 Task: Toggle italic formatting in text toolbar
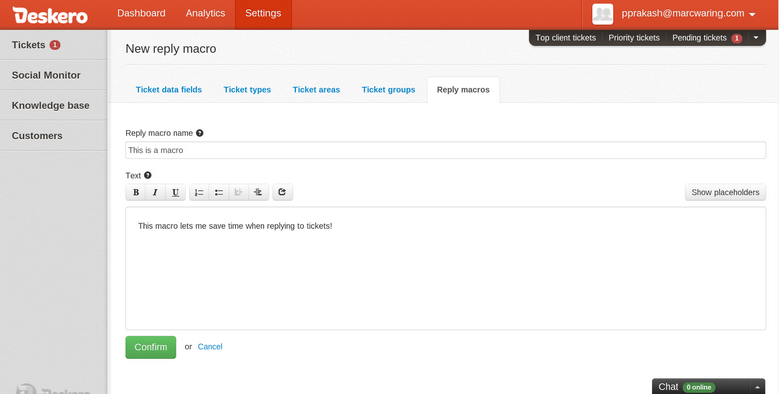155,192
